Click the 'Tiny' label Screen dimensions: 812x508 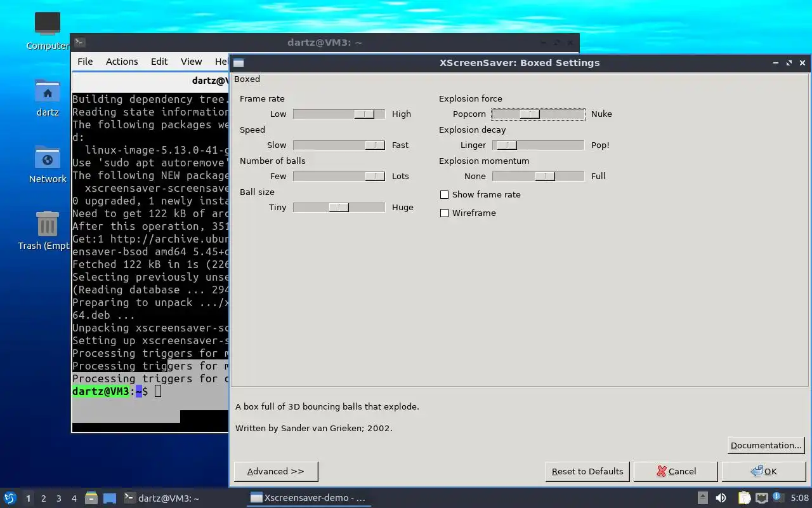[x=277, y=208]
